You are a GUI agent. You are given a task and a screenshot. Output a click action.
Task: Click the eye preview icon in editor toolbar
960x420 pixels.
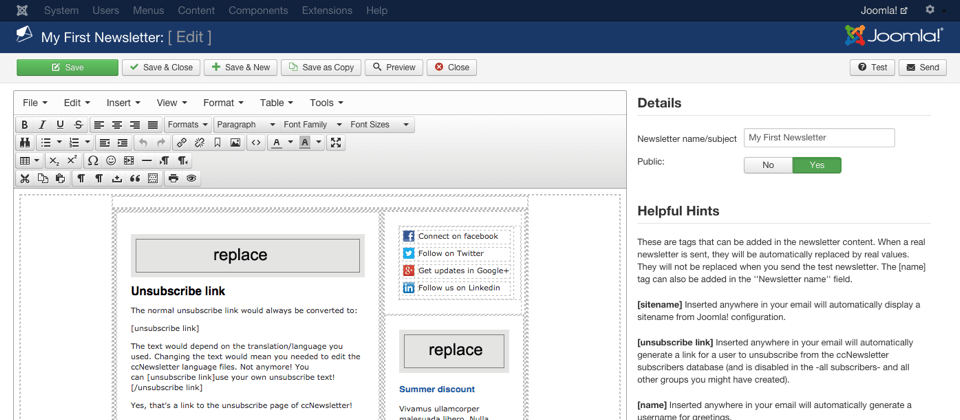point(191,178)
